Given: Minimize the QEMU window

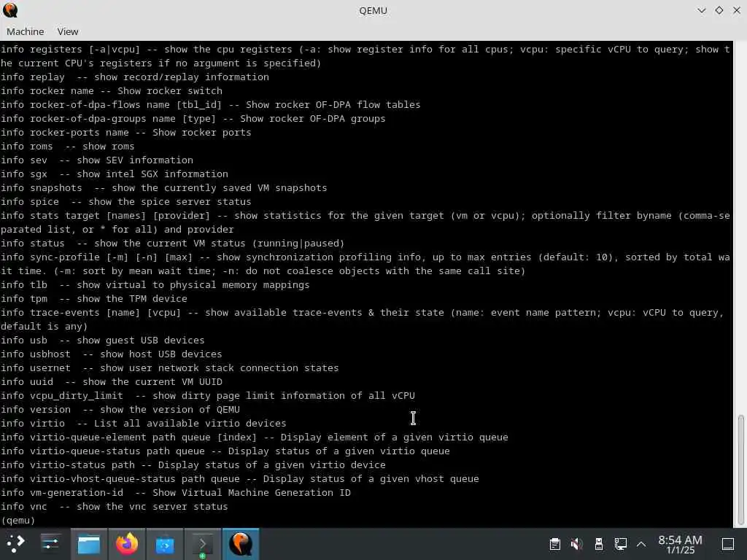Looking at the screenshot, I should [701, 10].
